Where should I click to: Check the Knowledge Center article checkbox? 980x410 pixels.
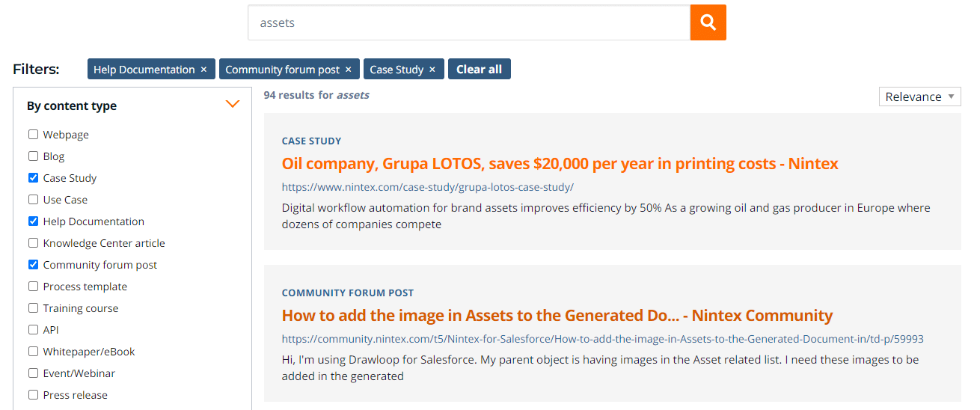pos(33,243)
